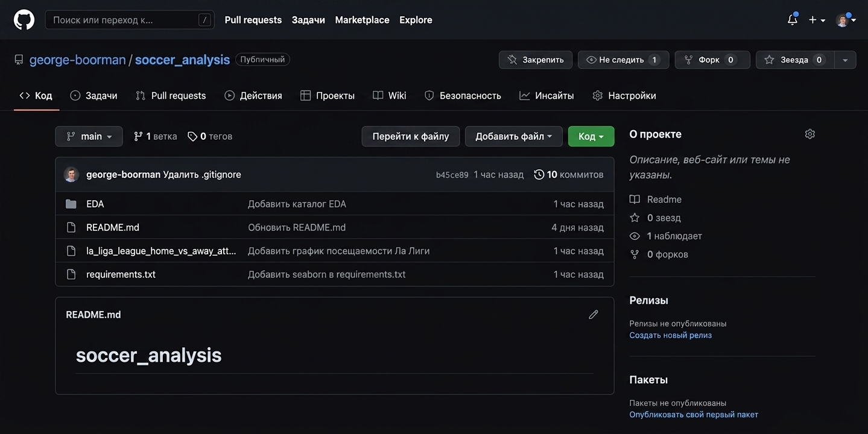Open the user avatar menu
Viewport: 868px width, 434px height.
coord(846,20)
